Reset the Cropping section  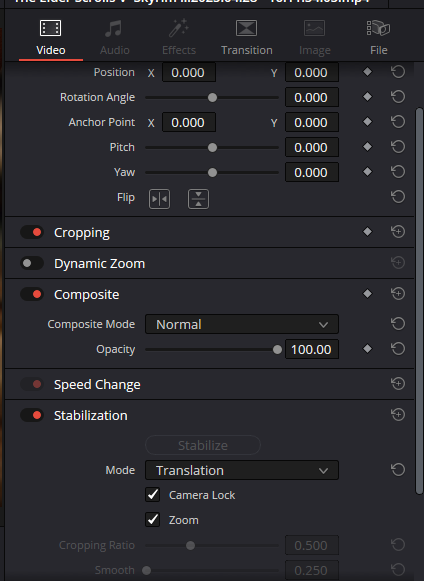398,232
